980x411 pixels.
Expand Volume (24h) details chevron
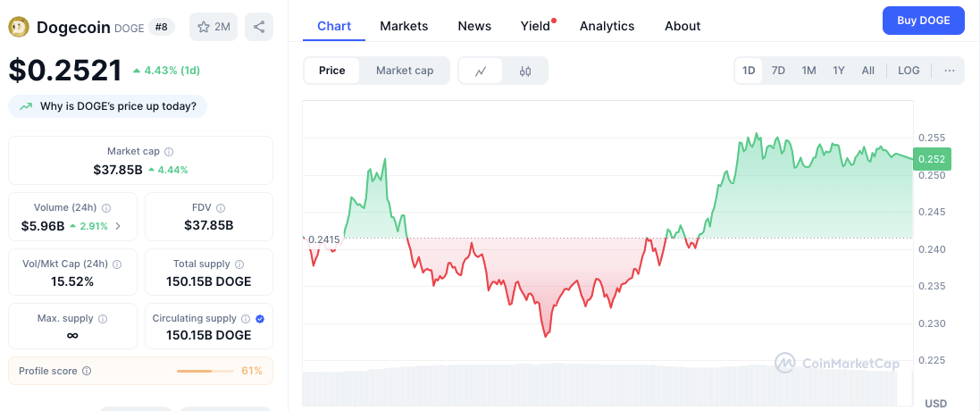coord(119,226)
